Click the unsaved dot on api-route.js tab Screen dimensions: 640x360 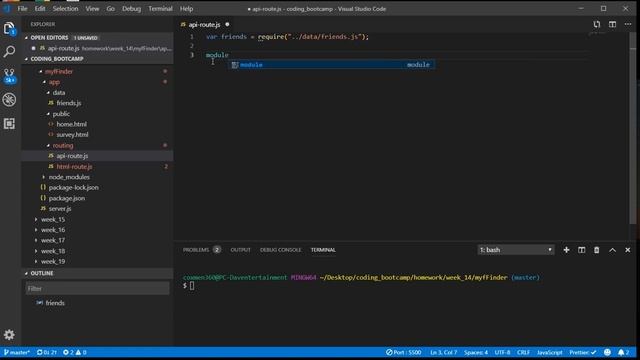tap(227, 24)
